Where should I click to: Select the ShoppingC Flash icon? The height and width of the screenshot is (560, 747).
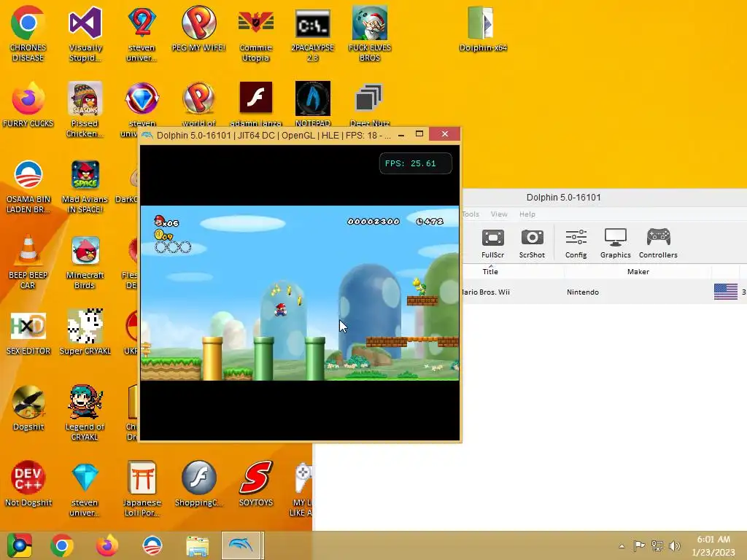coord(198,483)
